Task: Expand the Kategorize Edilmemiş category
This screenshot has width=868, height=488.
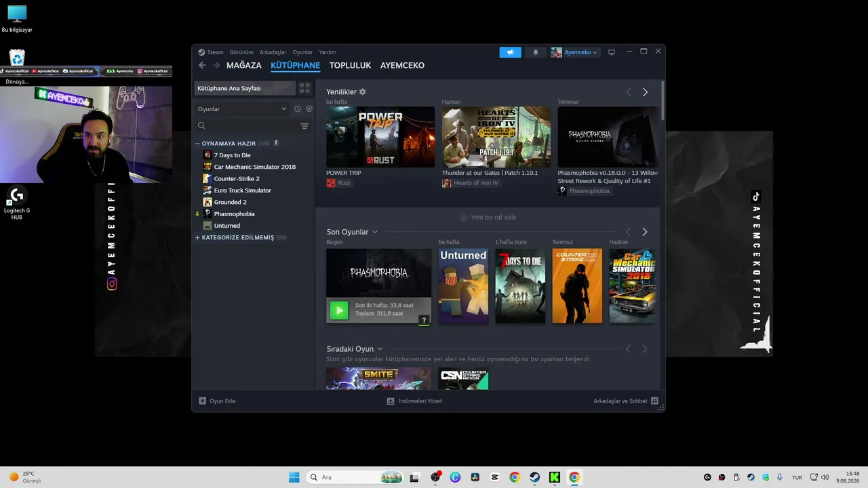Action: 197,237
